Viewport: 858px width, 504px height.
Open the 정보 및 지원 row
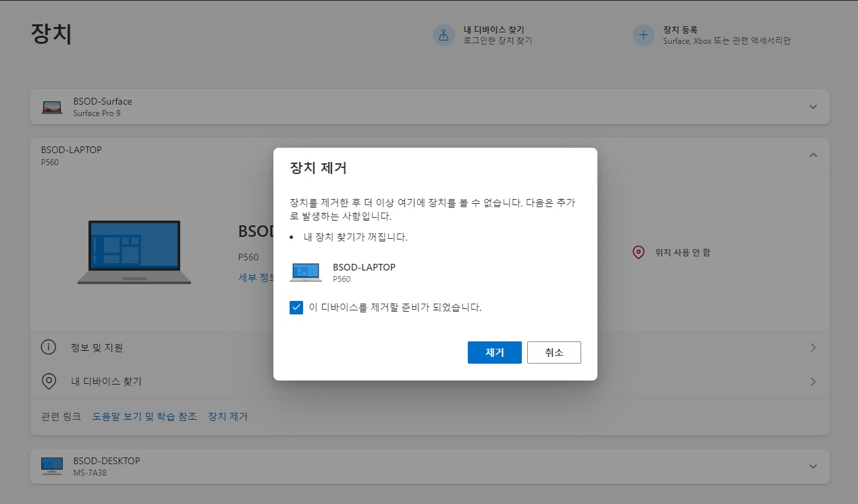coord(429,347)
